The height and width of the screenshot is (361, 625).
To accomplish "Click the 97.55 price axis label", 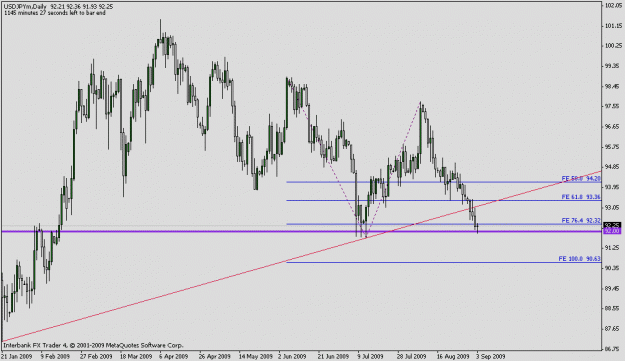I will tap(613, 106).
